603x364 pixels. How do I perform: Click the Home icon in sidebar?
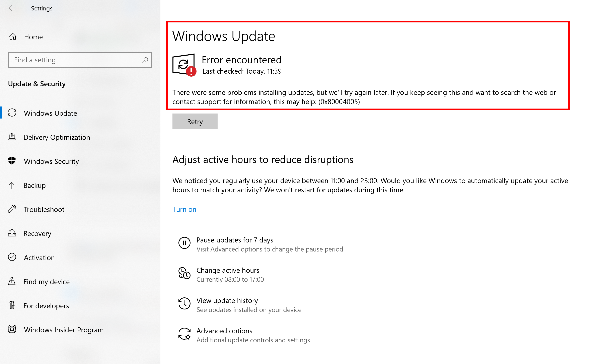pos(12,37)
